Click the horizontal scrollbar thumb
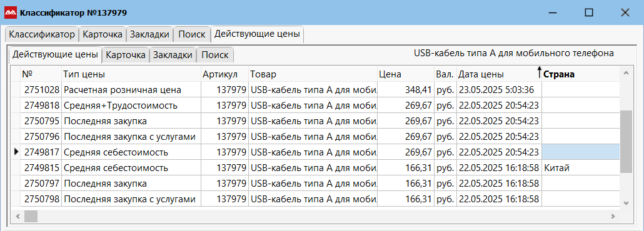This screenshot has width=644, height=231. click(x=31, y=216)
